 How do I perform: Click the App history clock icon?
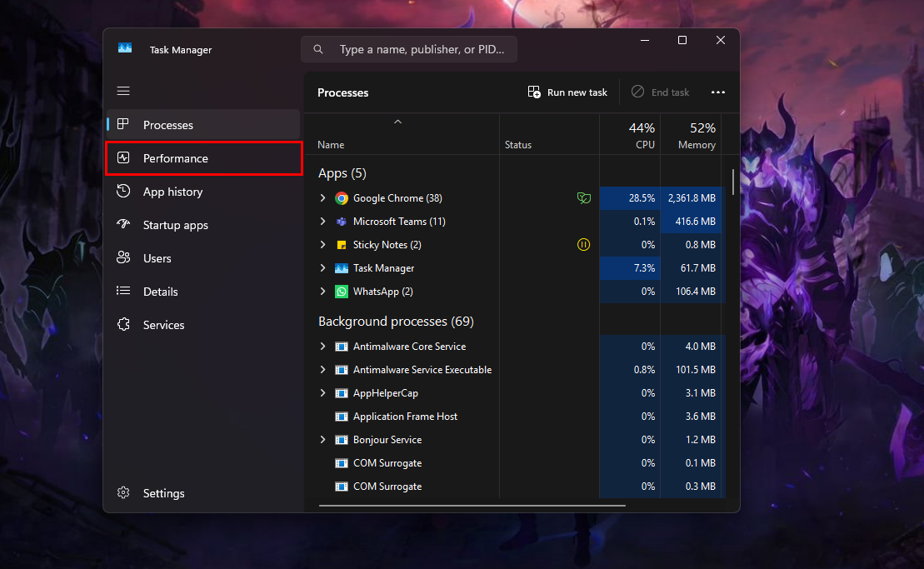pyautogui.click(x=123, y=191)
